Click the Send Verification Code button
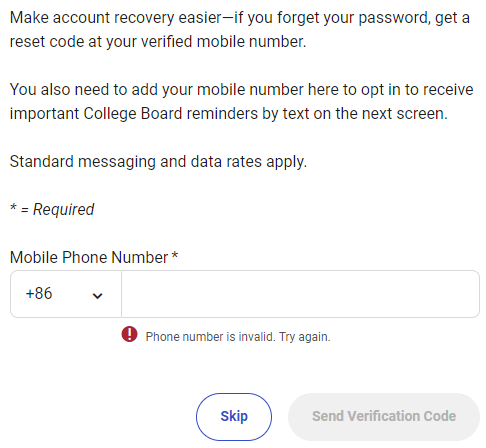The image size is (486, 448). click(x=384, y=417)
